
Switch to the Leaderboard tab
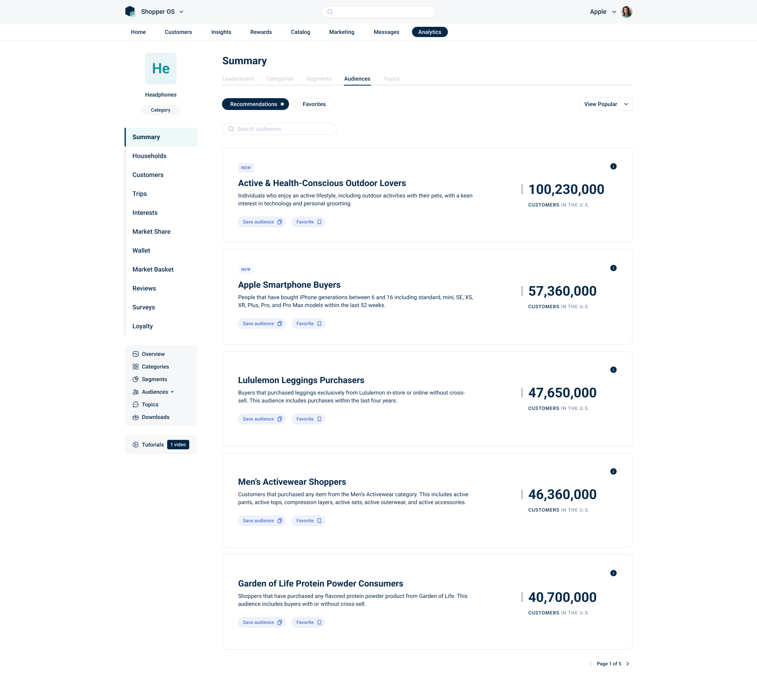tap(238, 79)
